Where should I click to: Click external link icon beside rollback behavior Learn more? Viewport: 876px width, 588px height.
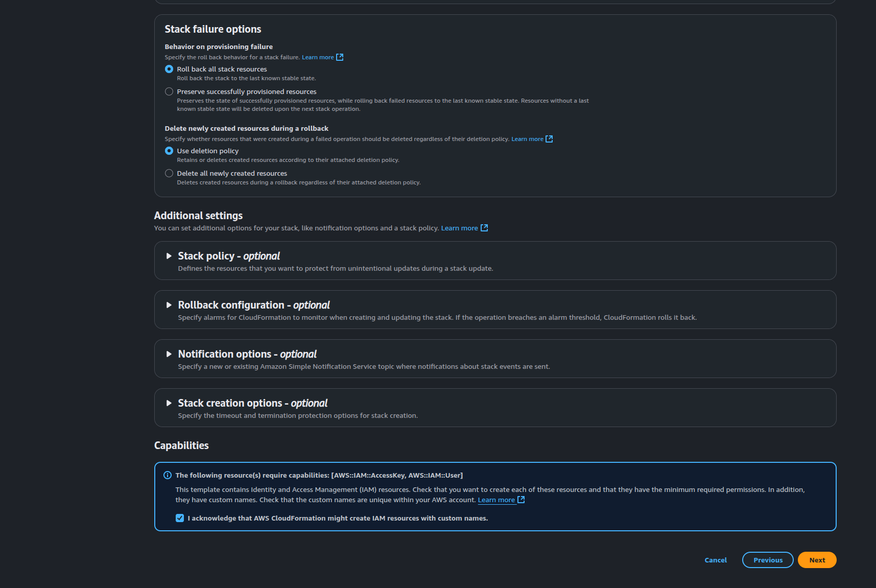click(340, 57)
